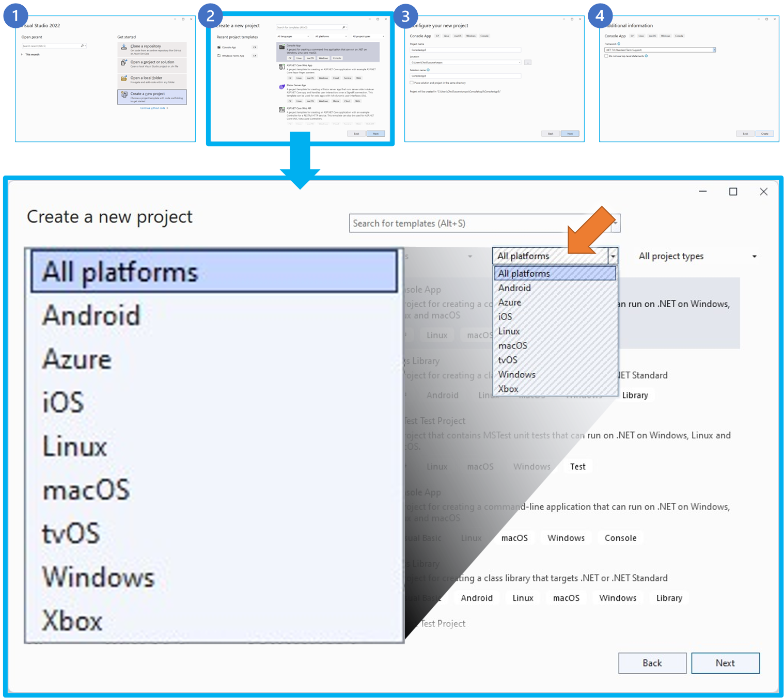Click the Windows Forms App icon under Recent project templates

tap(219, 56)
